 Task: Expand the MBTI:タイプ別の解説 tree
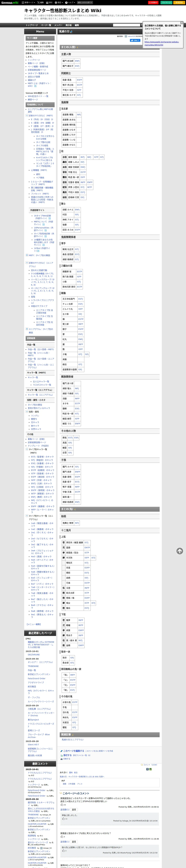[27, 255]
